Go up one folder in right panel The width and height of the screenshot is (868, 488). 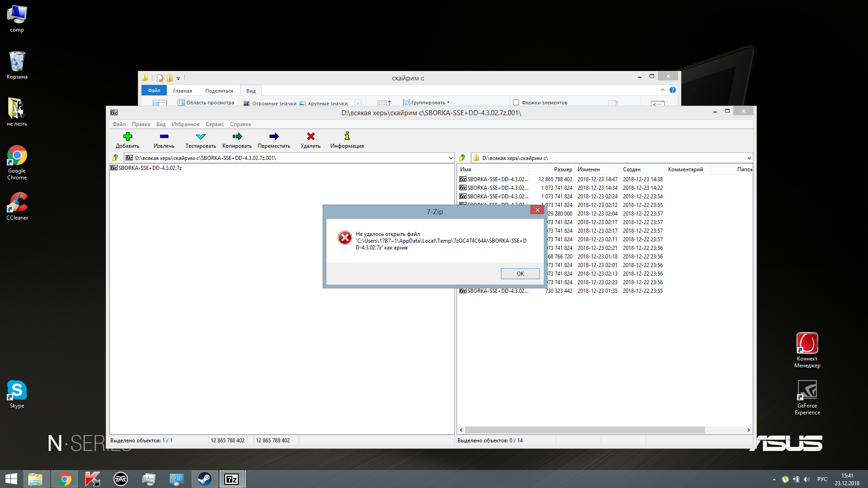click(x=462, y=158)
